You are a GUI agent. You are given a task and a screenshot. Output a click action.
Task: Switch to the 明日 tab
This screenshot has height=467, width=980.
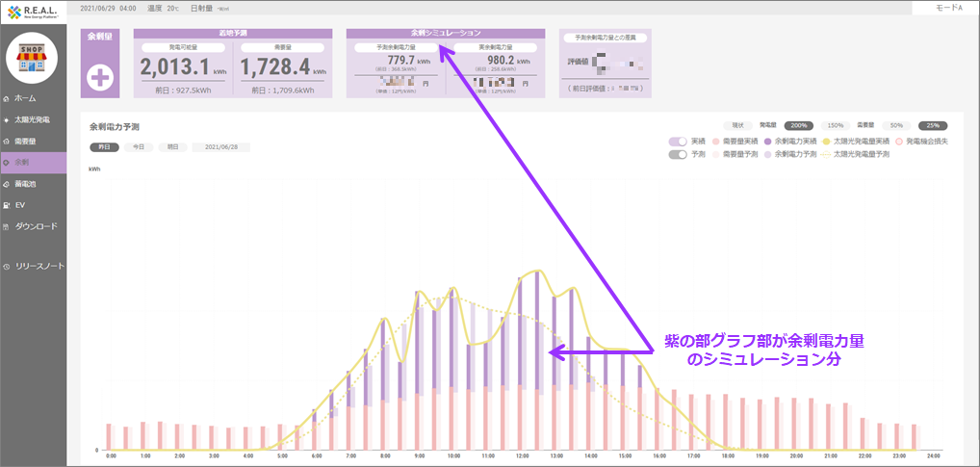click(x=172, y=147)
